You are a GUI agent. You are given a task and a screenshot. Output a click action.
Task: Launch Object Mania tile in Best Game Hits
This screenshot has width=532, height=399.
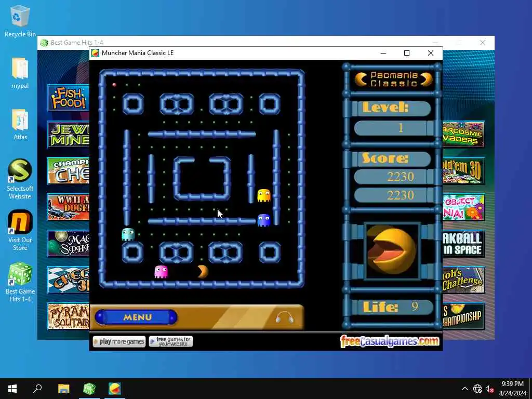(463, 207)
